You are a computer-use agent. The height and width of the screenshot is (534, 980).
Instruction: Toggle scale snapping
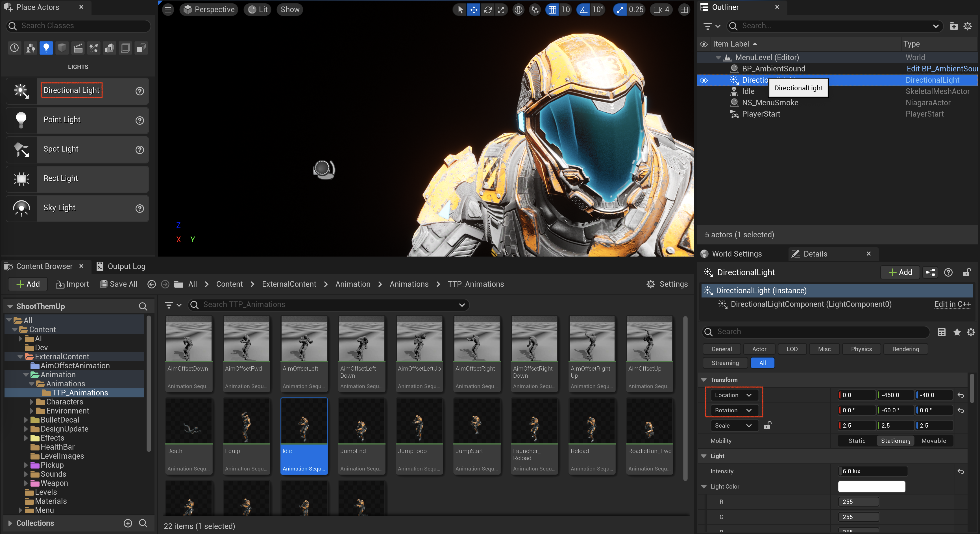[x=620, y=10]
